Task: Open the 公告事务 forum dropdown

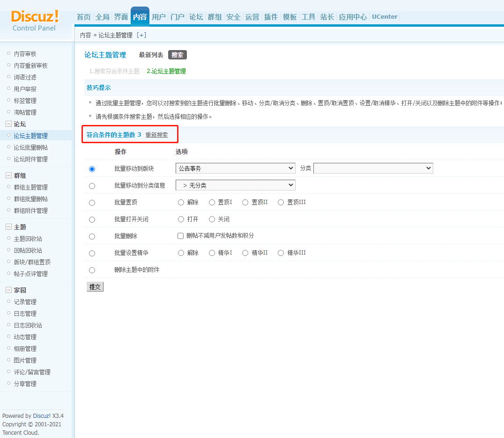Action: coord(235,168)
